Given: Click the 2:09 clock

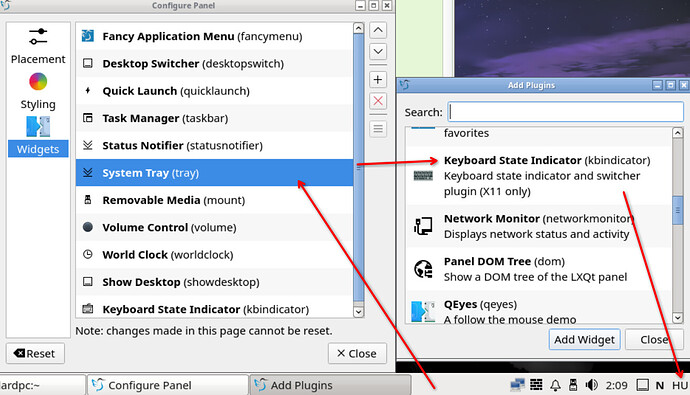Looking at the screenshot, I should click(617, 385).
